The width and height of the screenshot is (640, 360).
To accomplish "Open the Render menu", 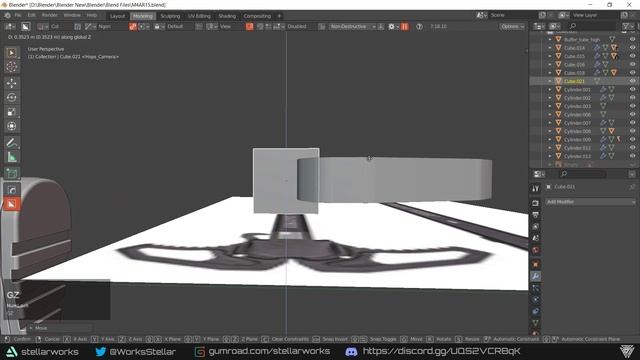I will [x=49, y=16].
